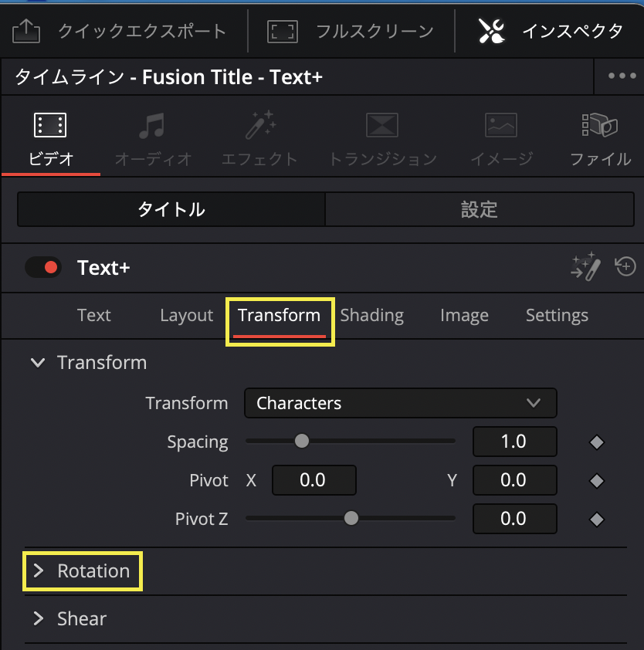Switch to the 設定 panel
The width and height of the screenshot is (644, 650).
(x=480, y=209)
